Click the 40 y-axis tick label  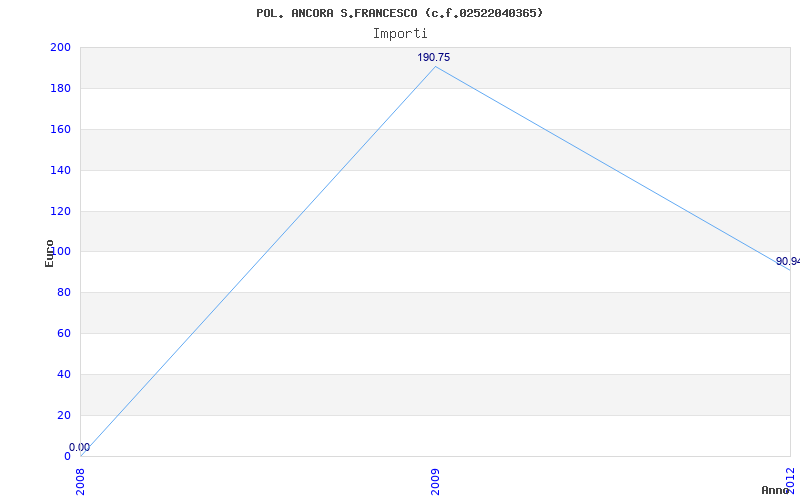[x=64, y=374]
